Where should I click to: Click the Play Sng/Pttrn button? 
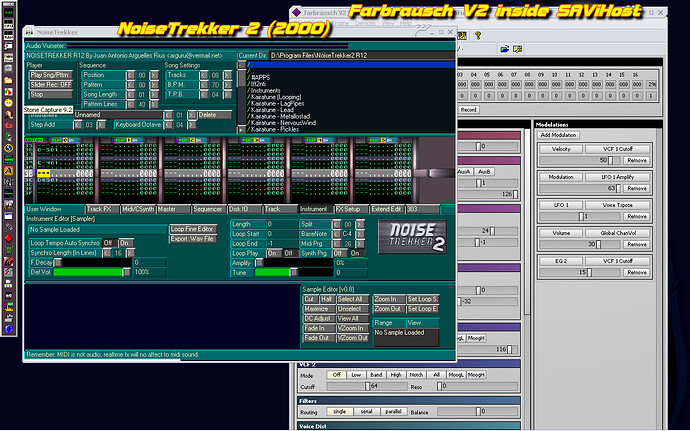click(x=51, y=75)
